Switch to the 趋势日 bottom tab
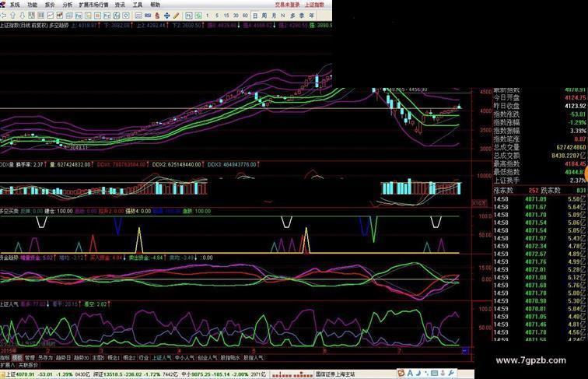The width and height of the screenshot is (588, 379). [63, 358]
